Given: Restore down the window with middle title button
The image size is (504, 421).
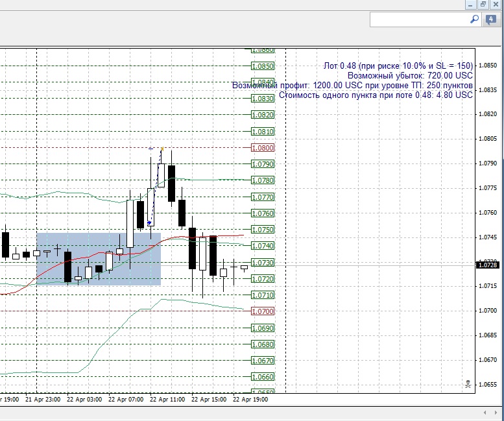Looking at the screenshot, I should click(x=483, y=5).
